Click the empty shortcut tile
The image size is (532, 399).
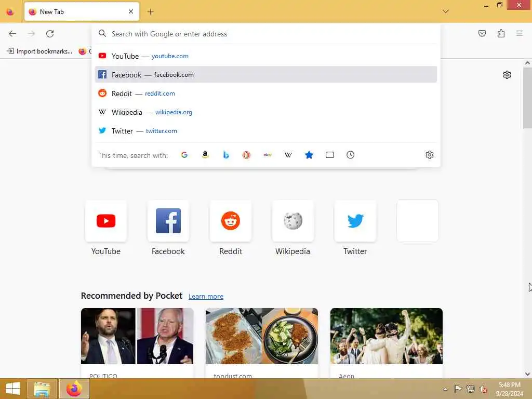(418, 221)
